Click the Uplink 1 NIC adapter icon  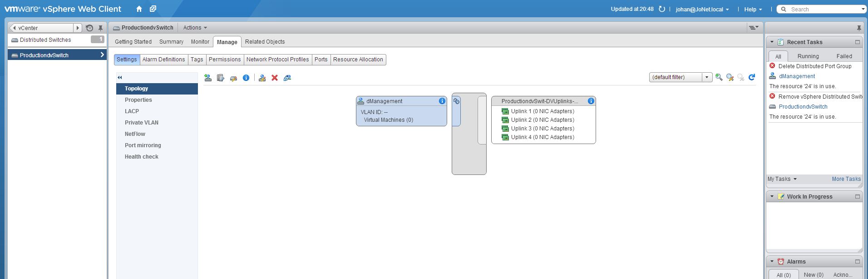pos(505,111)
